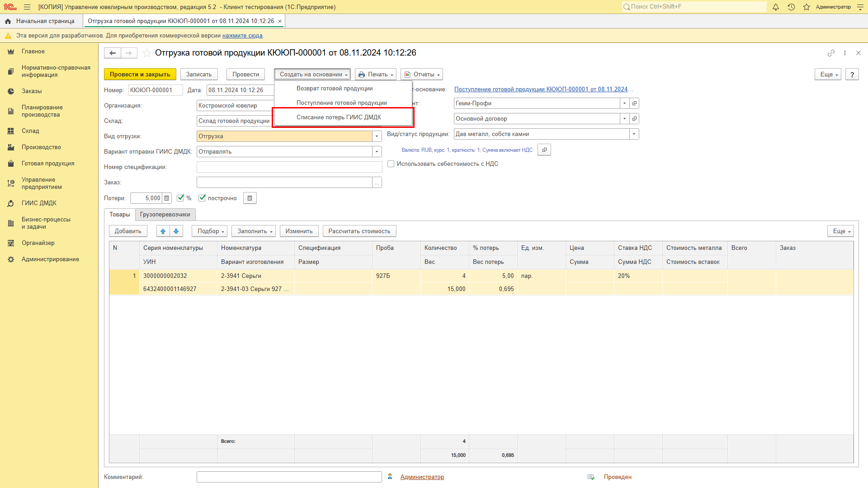Open Склад section in sidebar
Image resolution: width=868 pixels, height=488 pixels.
(30, 131)
